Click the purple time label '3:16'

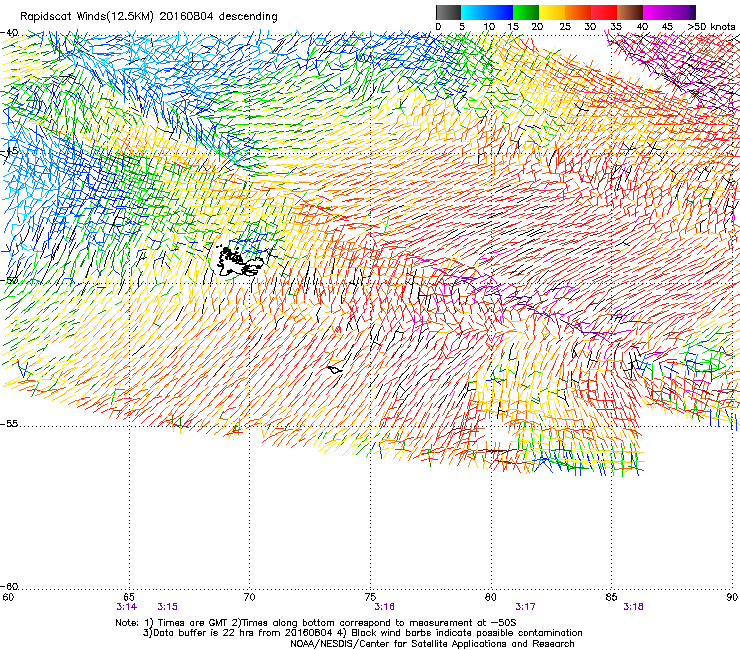click(384, 607)
